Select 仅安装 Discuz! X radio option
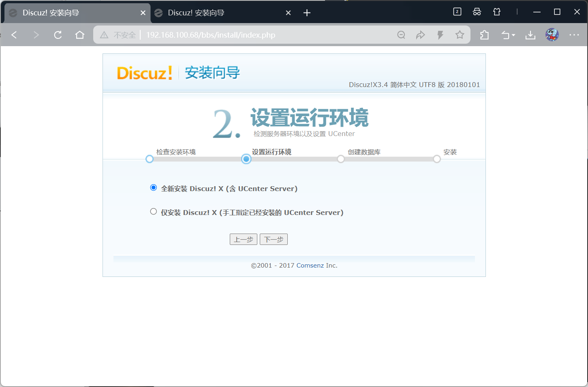Screen dimensions: 588x387 tap(154, 211)
